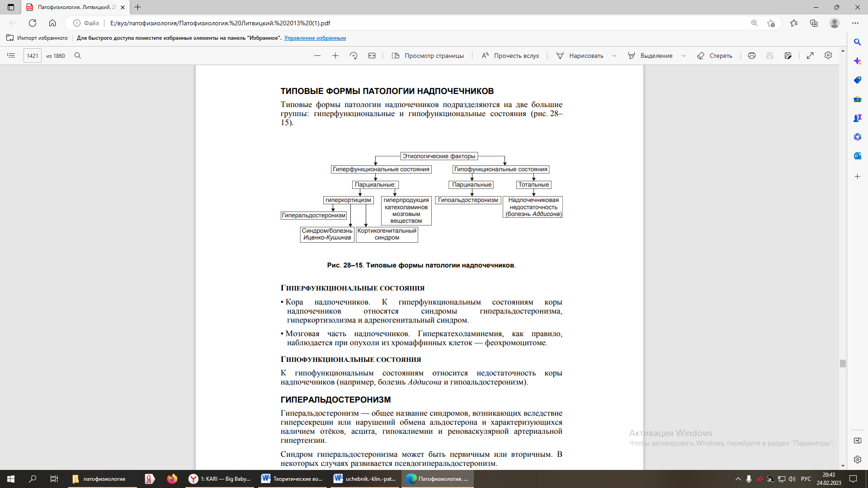This screenshot has width=868, height=488.
Task: Open the Games chess piece sidebar icon
Action: (857, 118)
